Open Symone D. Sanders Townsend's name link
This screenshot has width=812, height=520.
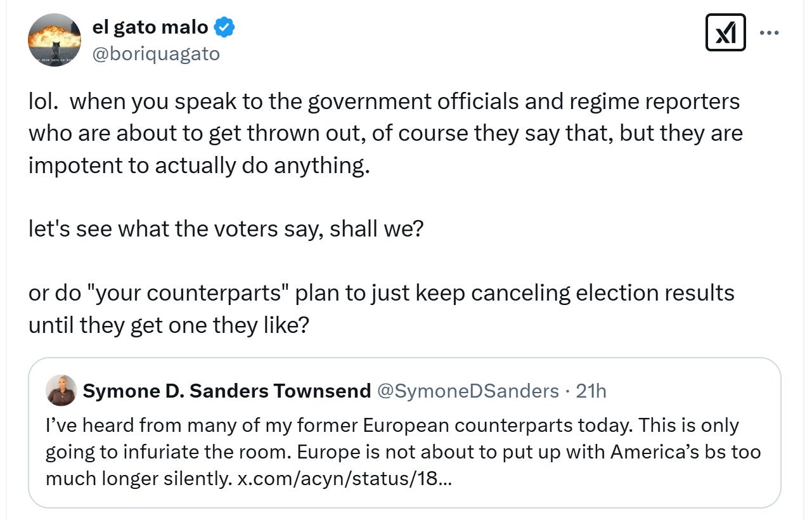(x=227, y=391)
